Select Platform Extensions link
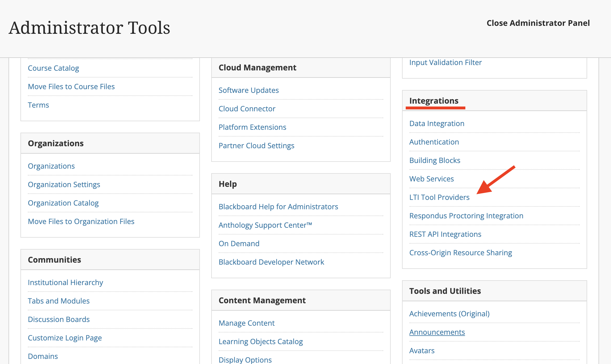611x364 pixels. coord(252,127)
